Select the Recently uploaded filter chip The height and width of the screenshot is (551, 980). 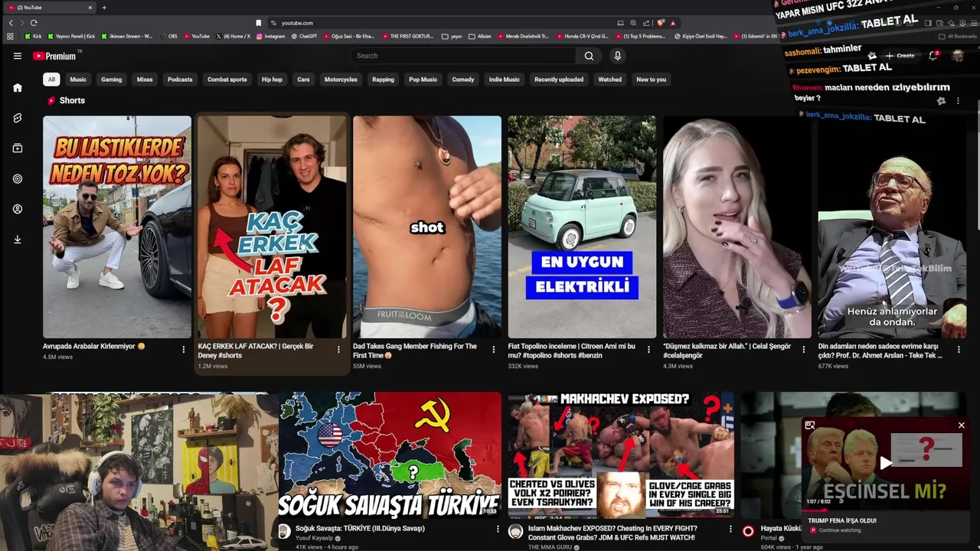[559, 80]
